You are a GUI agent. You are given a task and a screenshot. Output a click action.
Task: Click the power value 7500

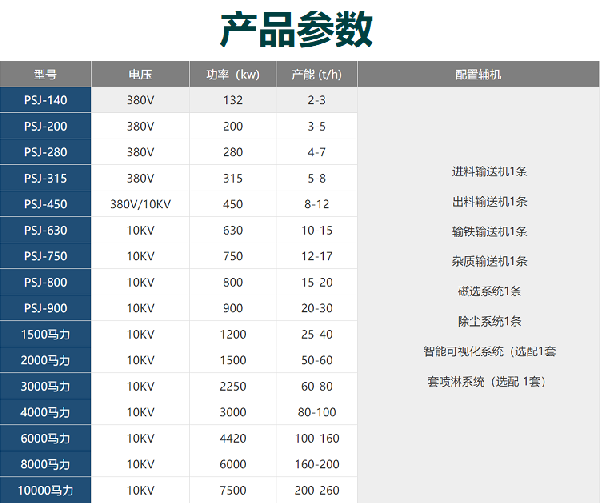click(233, 490)
